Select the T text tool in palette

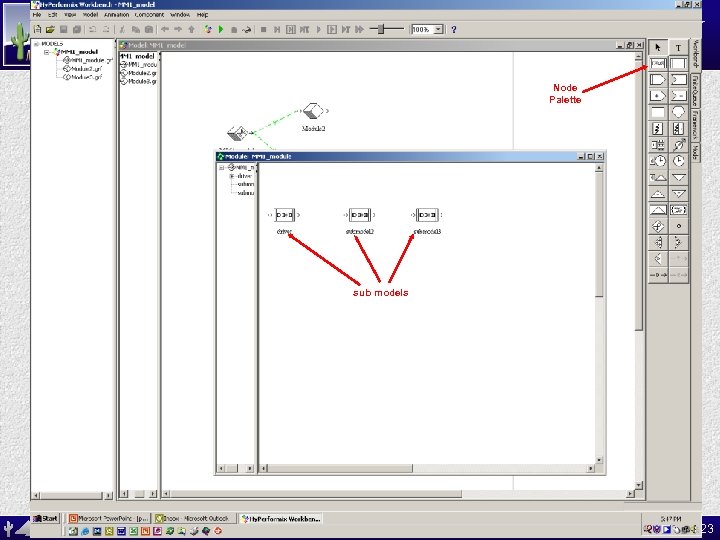(x=678, y=47)
